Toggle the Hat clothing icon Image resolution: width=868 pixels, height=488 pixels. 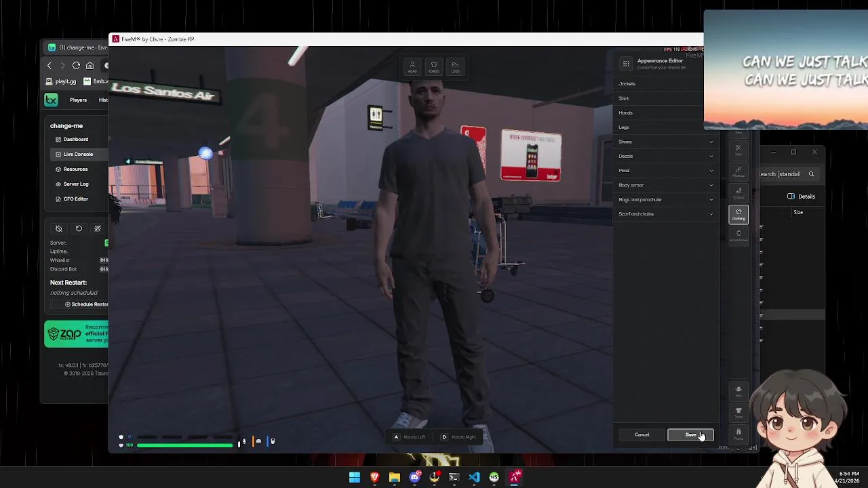tap(738, 391)
